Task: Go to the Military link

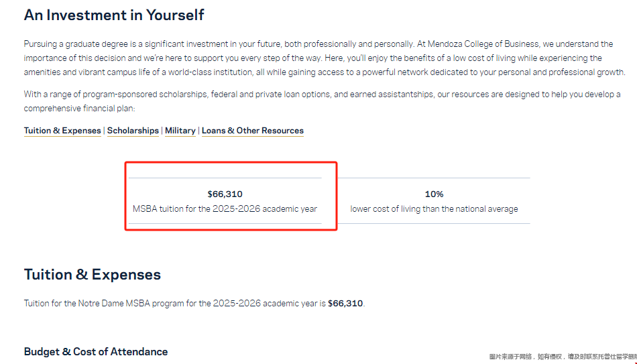Action: (180, 131)
